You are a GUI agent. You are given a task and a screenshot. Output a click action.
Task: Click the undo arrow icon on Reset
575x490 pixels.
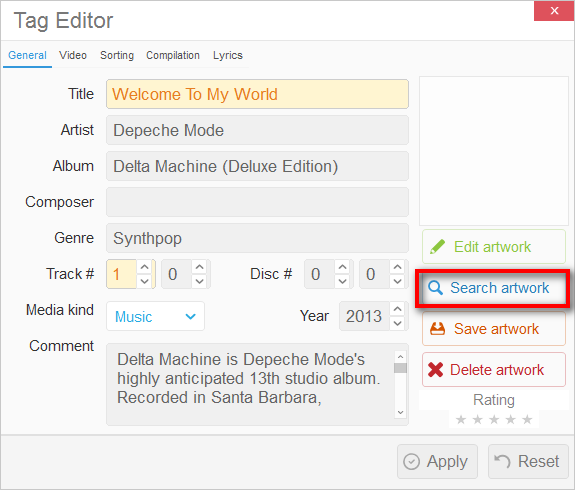click(x=502, y=461)
